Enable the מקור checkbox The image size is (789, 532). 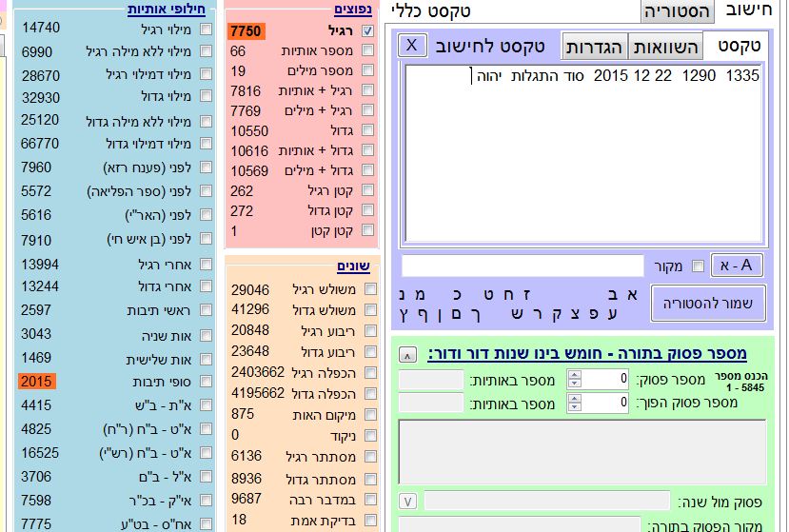(x=698, y=266)
